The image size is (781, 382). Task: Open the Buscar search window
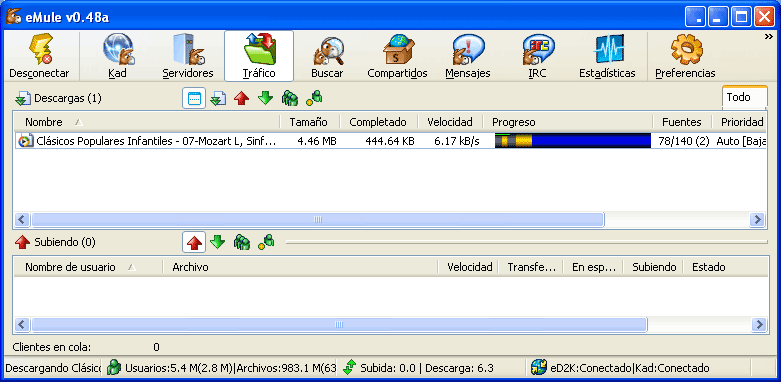(327, 56)
